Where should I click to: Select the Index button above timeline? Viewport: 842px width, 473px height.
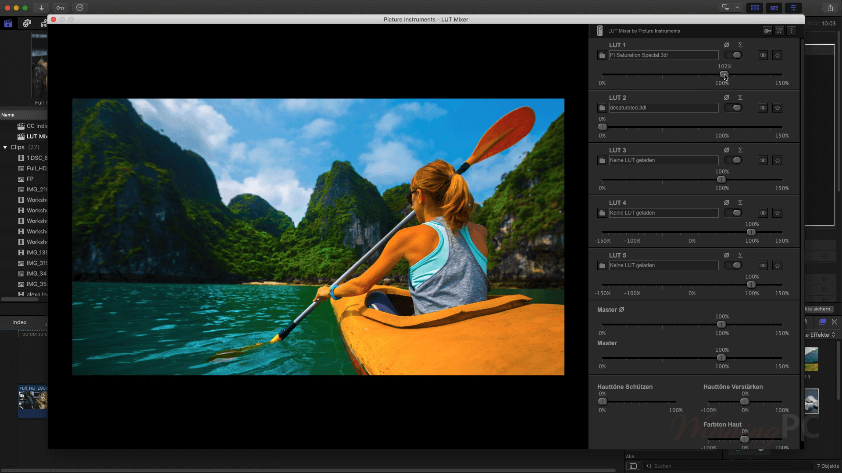pos(20,323)
